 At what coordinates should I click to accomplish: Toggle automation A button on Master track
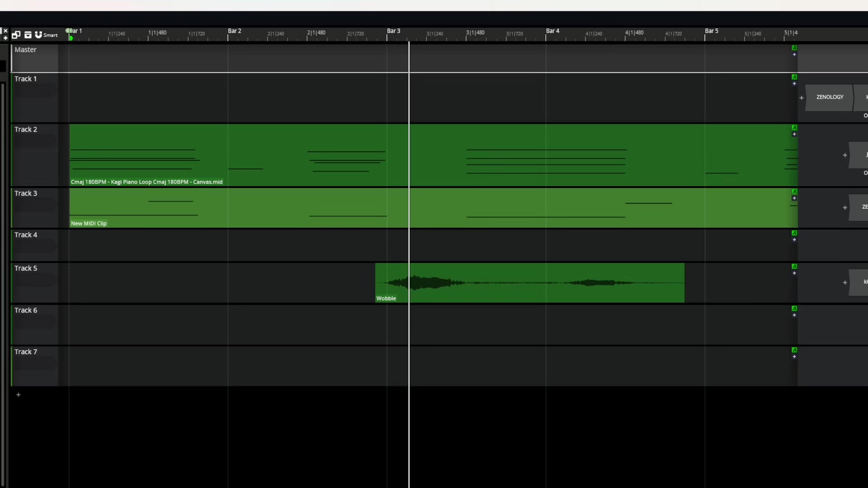(x=794, y=48)
